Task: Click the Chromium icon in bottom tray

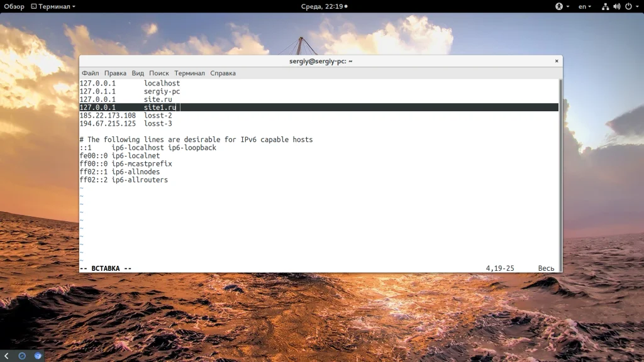Action: pos(38,356)
